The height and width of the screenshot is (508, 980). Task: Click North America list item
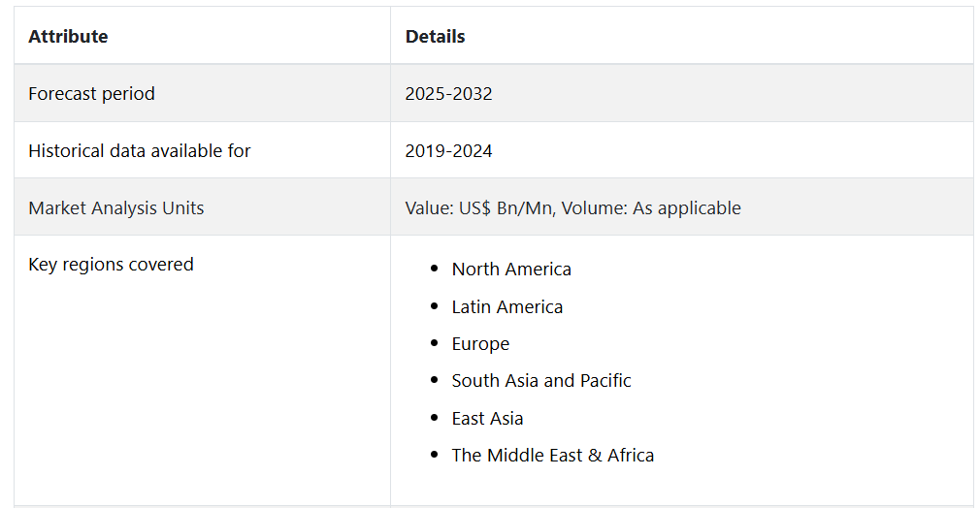511,270
